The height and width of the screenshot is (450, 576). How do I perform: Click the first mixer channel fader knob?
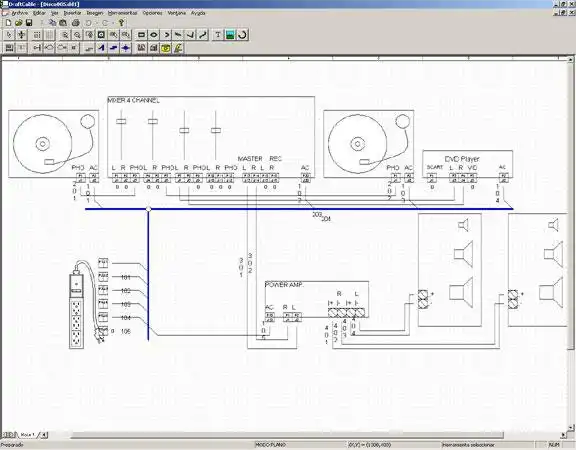pyautogui.click(x=121, y=121)
